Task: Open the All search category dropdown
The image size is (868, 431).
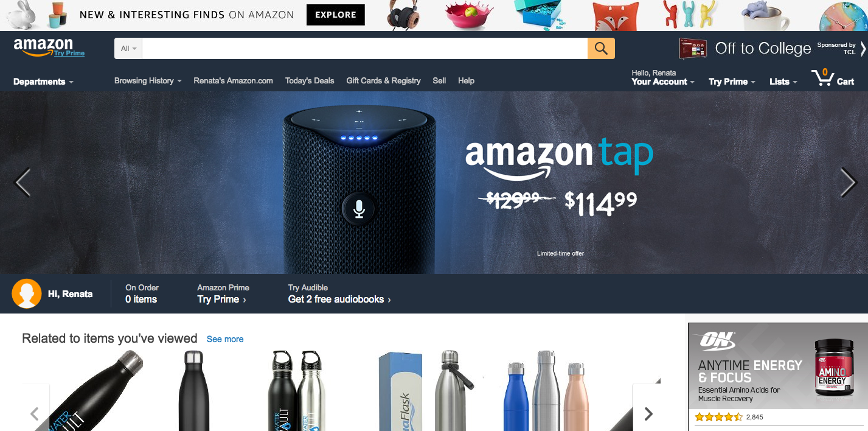Action: 128,49
